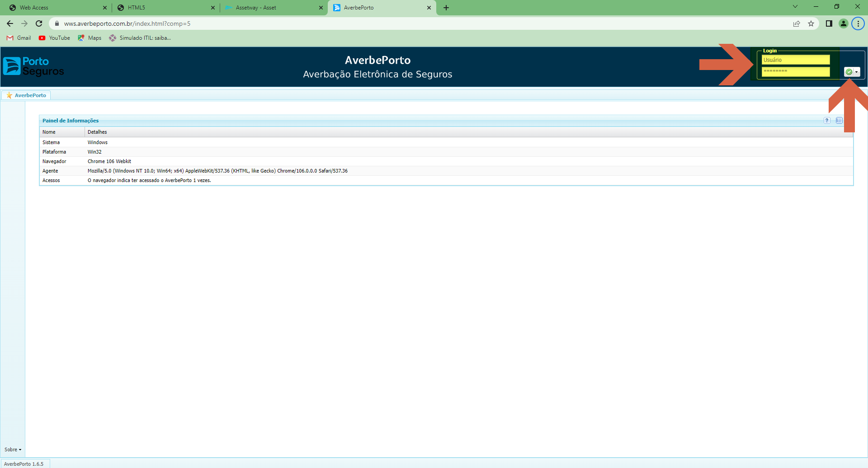Image resolution: width=868 pixels, height=468 pixels.
Task: Click the Porto Seguros logo
Action: tap(34, 66)
